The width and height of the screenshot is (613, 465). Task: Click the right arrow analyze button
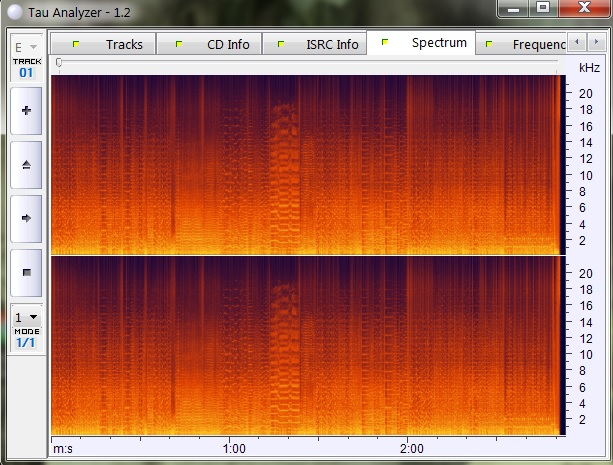pos(25,217)
